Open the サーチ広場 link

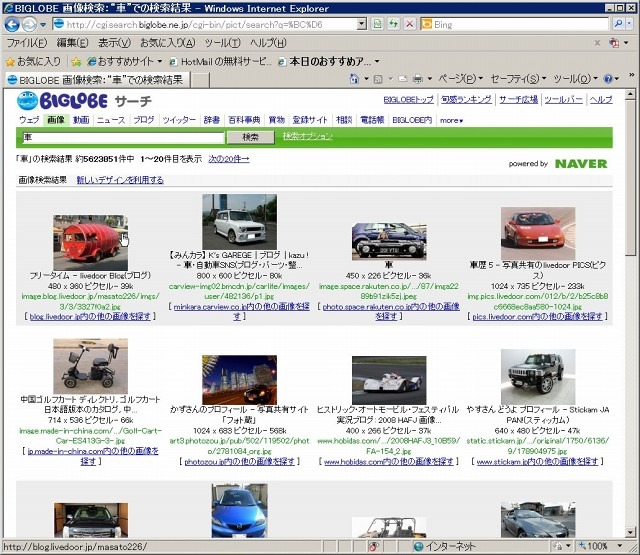click(x=518, y=99)
